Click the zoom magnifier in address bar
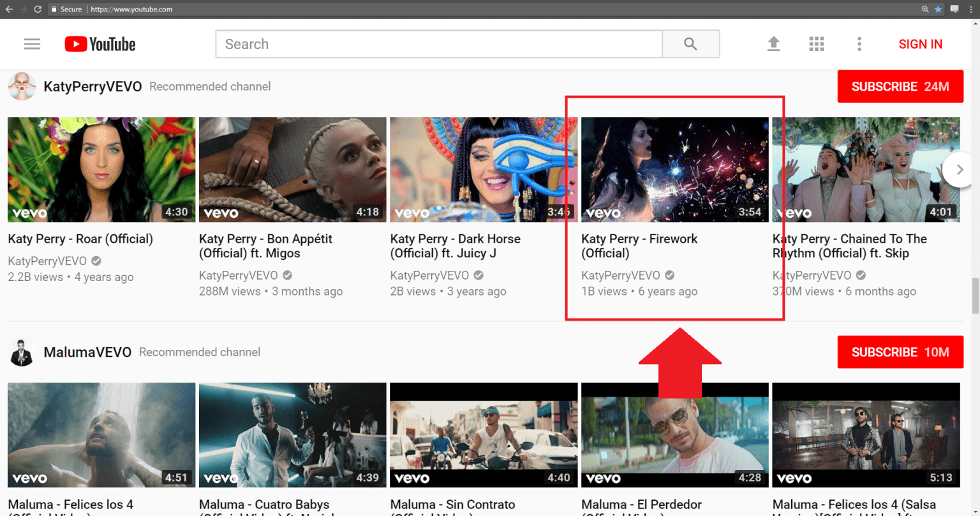 [925, 9]
